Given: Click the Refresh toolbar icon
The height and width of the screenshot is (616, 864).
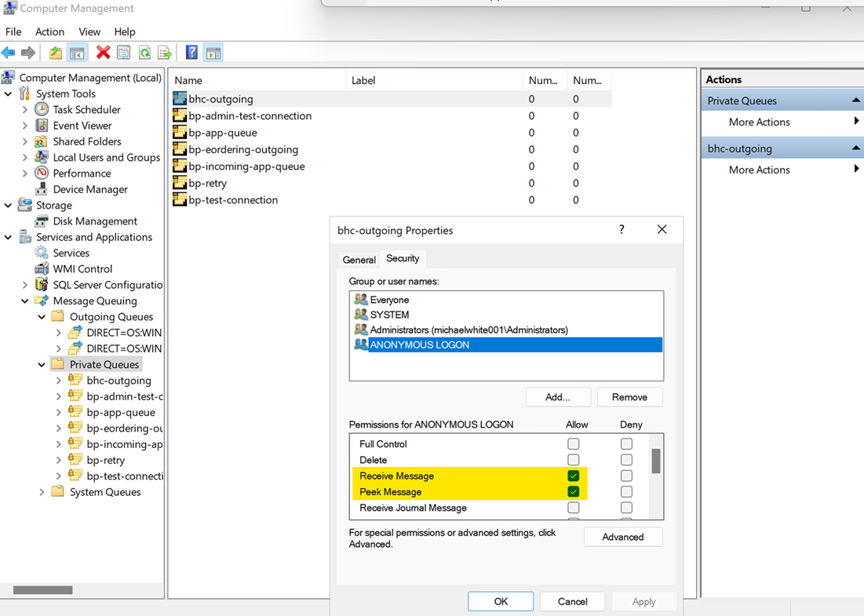Looking at the screenshot, I should [x=144, y=53].
